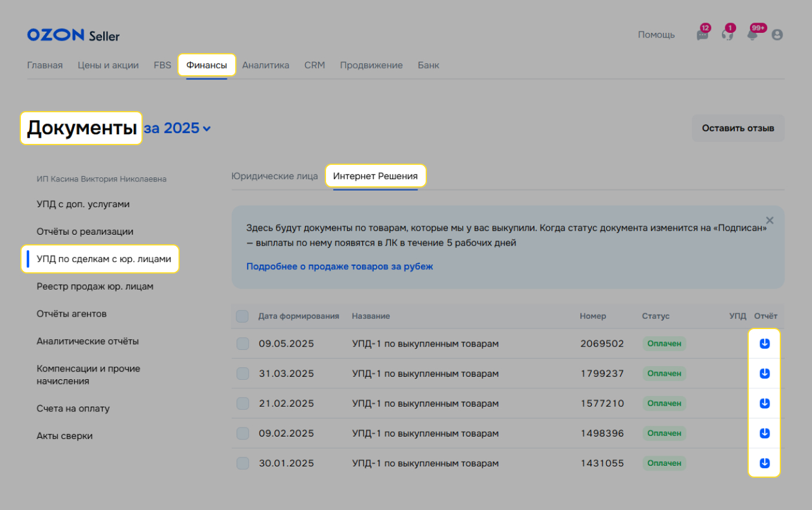The height and width of the screenshot is (510, 812).
Task: Open the 'Аналитика' top menu section
Action: (x=266, y=65)
